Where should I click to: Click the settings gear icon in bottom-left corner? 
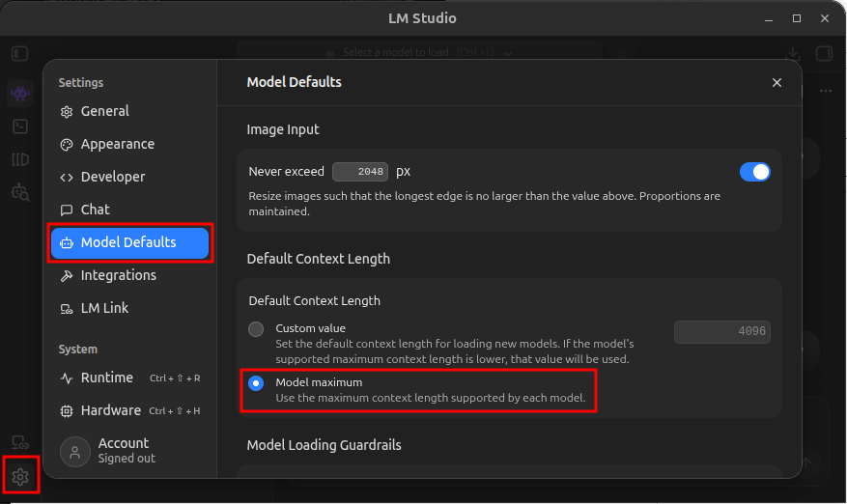(20, 476)
